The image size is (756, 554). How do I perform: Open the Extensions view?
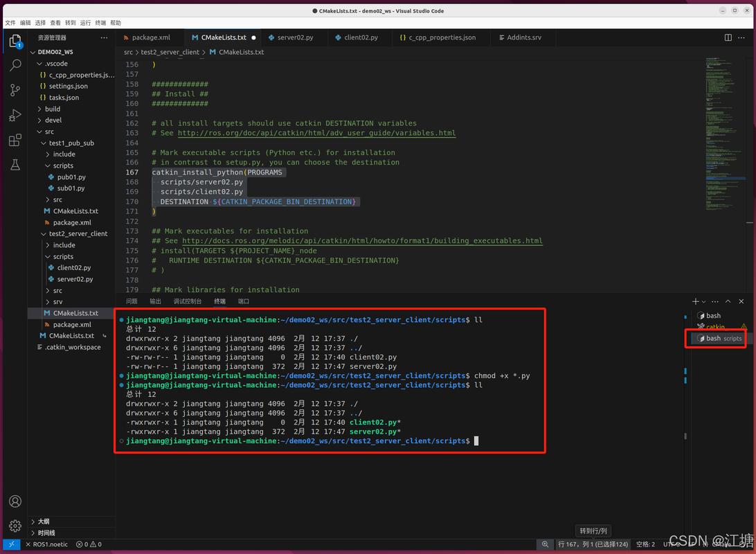(x=15, y=140)
